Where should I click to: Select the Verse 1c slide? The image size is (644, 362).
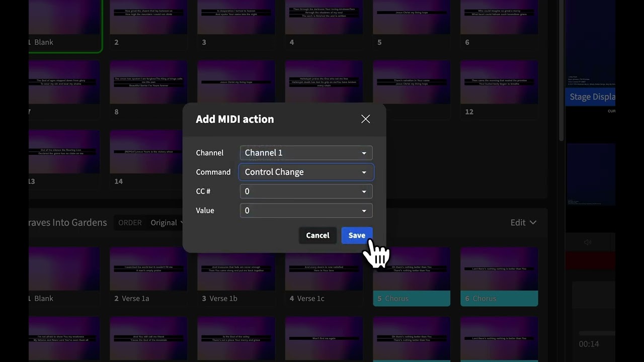(324, 277)
